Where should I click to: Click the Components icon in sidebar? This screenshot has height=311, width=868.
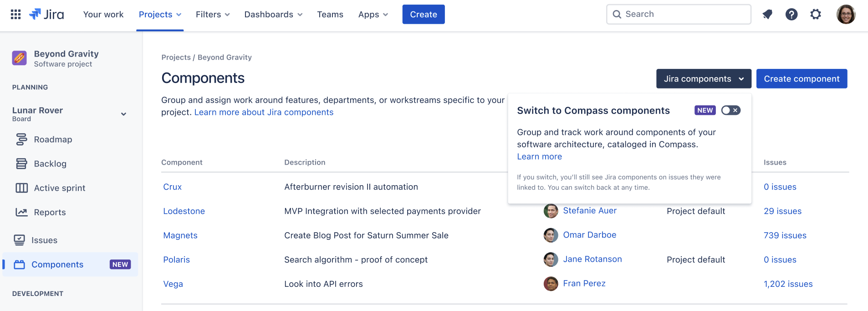point(19,264)
